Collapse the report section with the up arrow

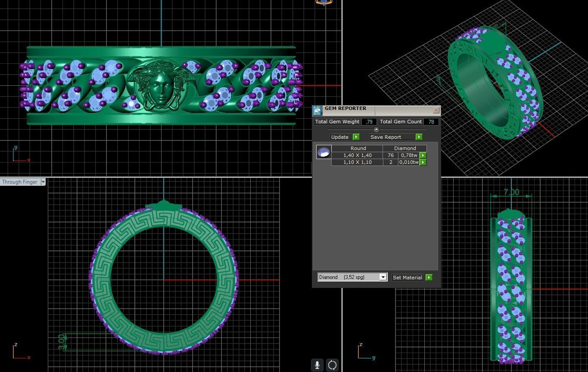click(376, 129)
